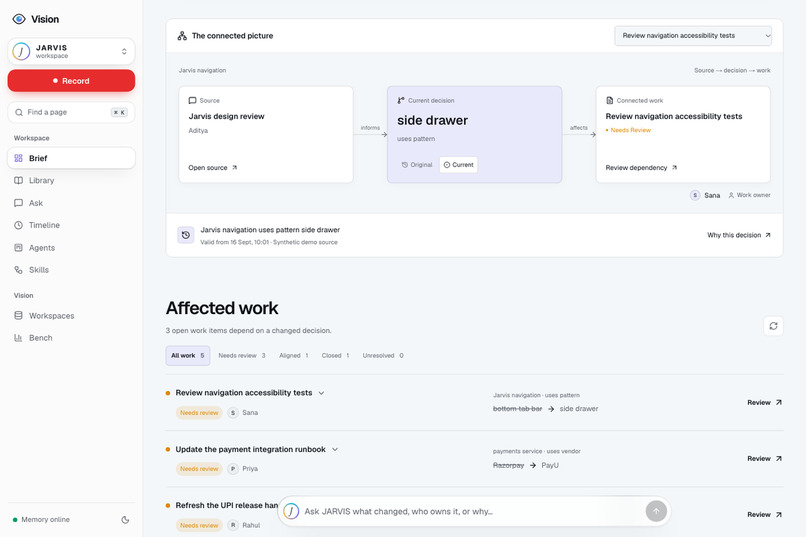This screenshot has height=537, width=806.
Task: Click the Jarvis design review title
Action: click(226, 116)
